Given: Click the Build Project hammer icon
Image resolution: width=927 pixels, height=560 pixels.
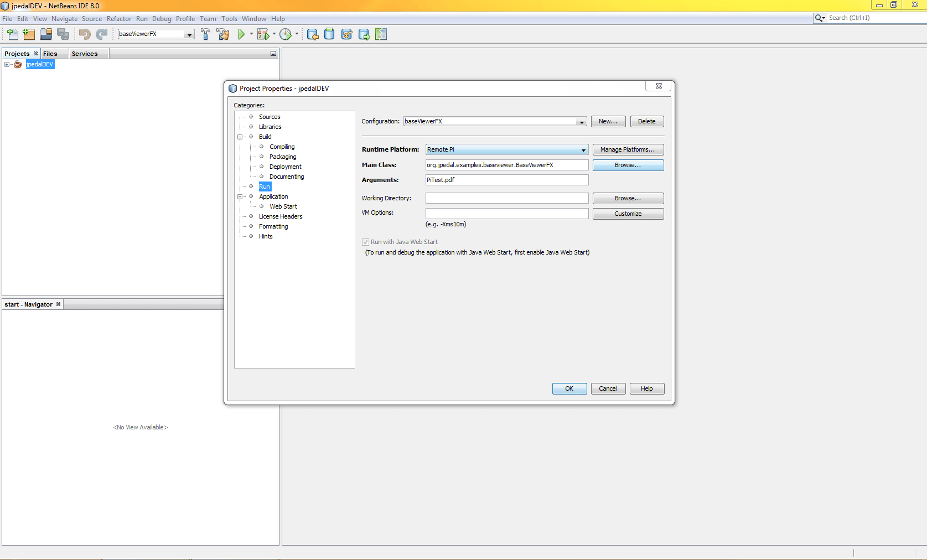Looking at the screenshot, I should click(205, 34).
